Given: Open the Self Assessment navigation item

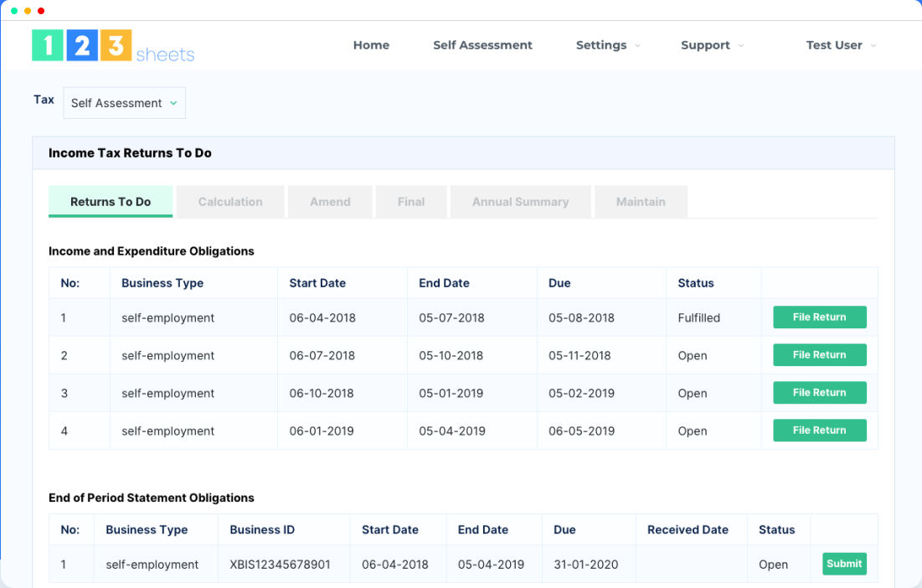Looking at the screenshot, I should point(482,45).
